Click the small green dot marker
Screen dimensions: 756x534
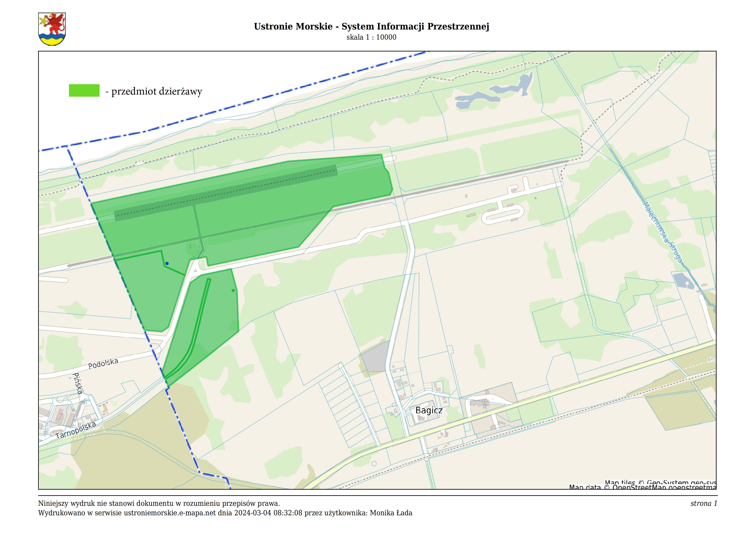233,290
